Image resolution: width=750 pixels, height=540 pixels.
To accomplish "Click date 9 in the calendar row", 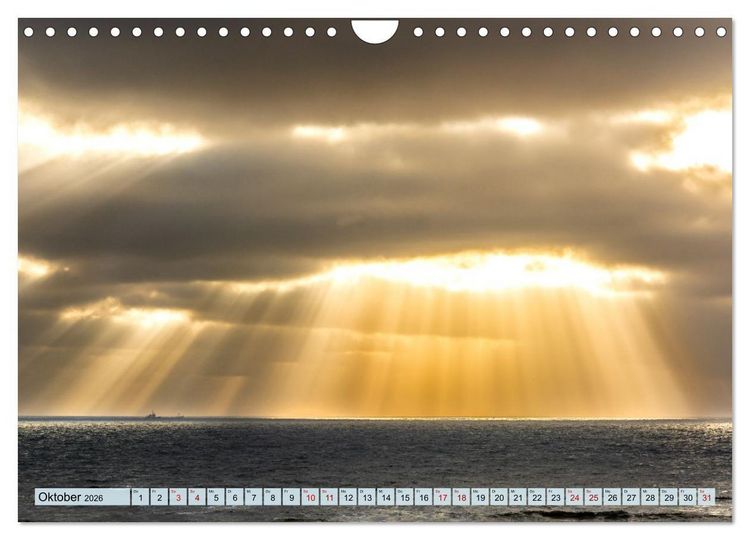I will pos(291,497).
